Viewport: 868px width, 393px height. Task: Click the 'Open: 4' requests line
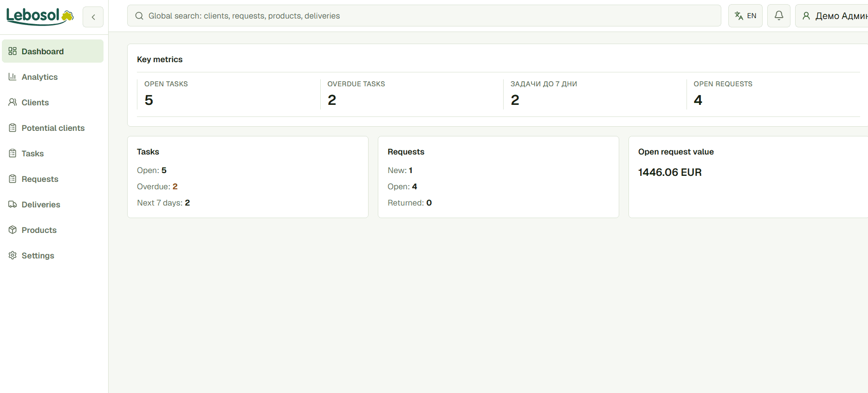tap(402, 187)
